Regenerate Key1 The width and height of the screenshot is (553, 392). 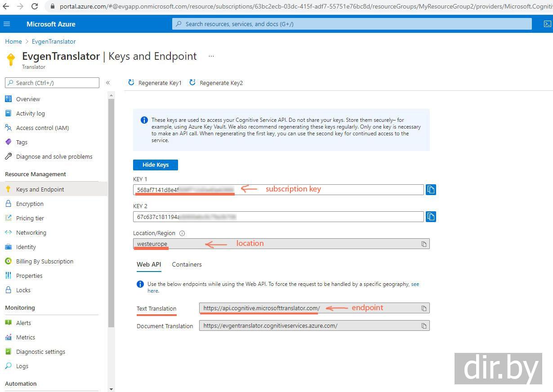click(x=155, y=83)
